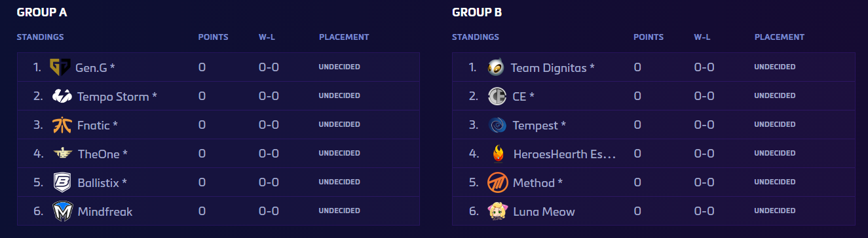Click the Group A Points column header
The width and height of the screenshot is (868, 238).
pos(213,37)
